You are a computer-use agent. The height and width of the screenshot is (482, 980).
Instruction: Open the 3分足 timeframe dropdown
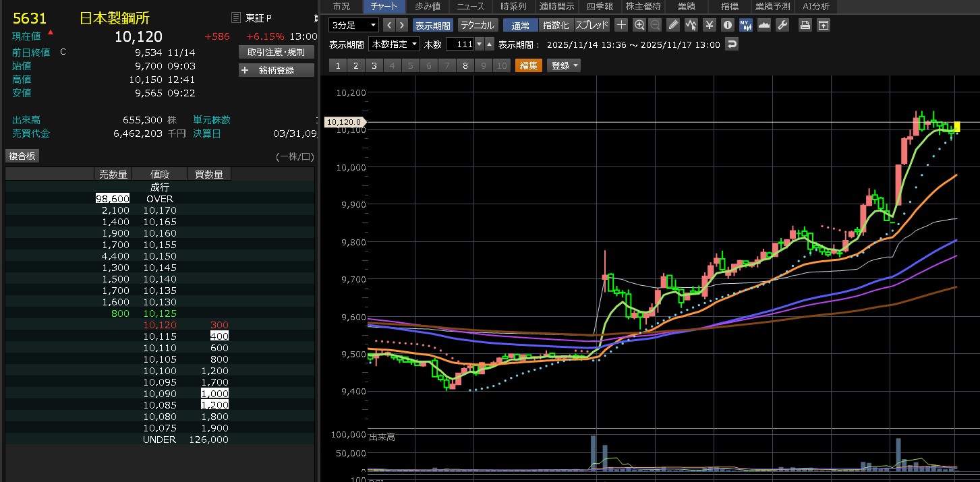[x=354, y=25]
